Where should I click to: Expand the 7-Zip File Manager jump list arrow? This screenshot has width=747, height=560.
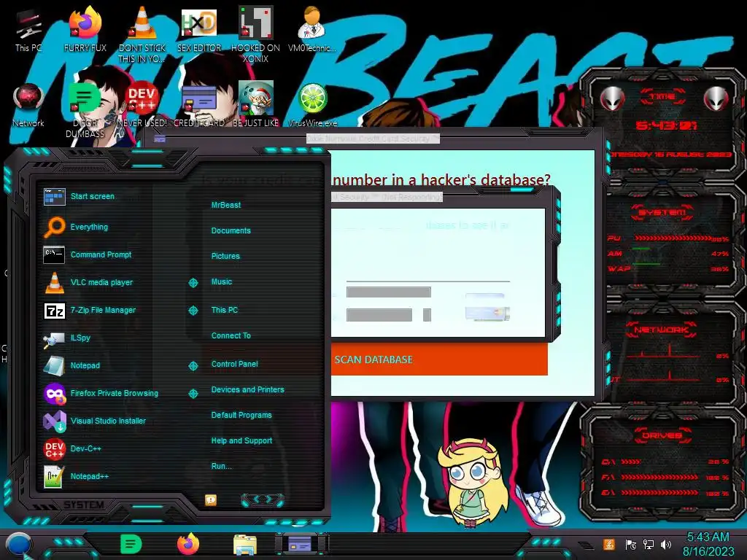tap(193, 311)
